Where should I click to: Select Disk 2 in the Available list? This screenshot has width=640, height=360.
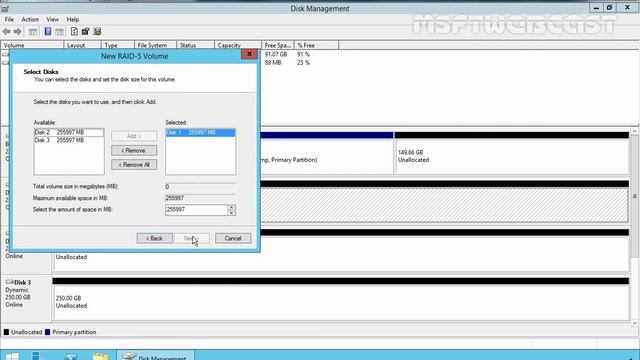[69, 132]
